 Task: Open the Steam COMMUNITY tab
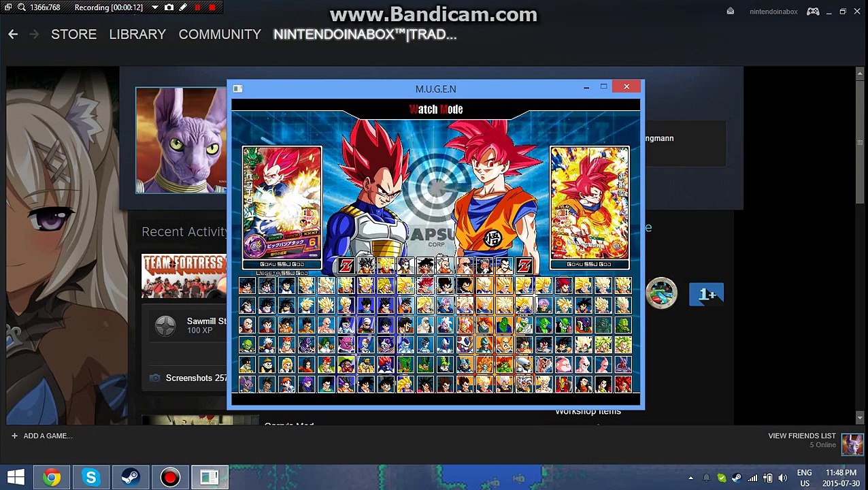pyautogui.click(x=220, y=34)
